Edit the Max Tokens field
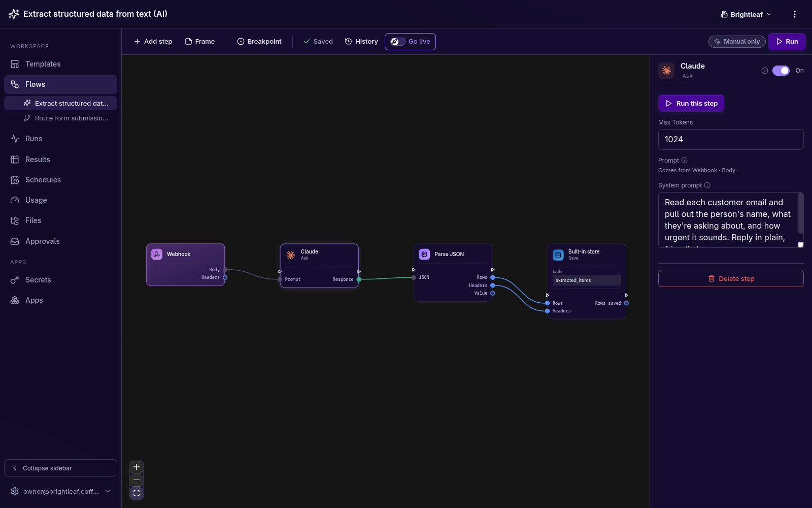 click(731, 139)
